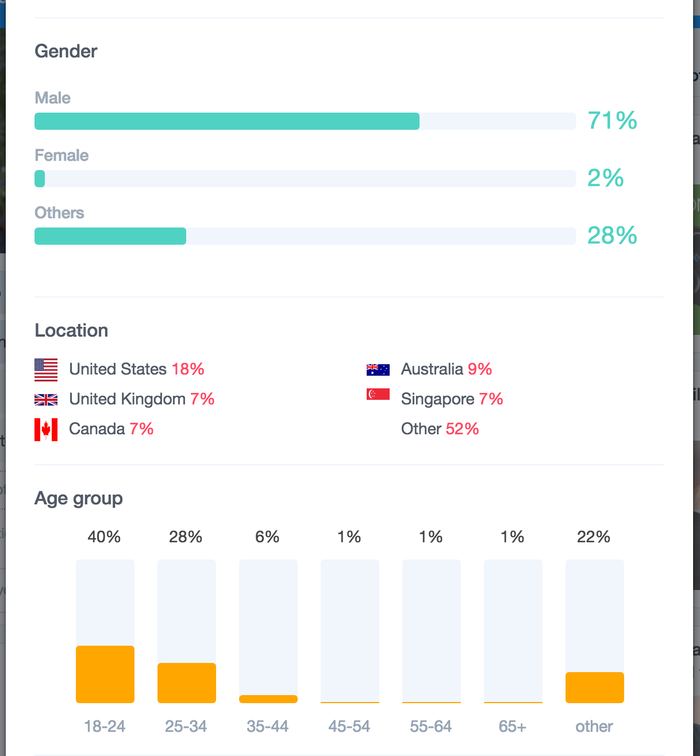Select the Singapore flag icon
This screenshot has width=700, height=756.
[378, 395]
